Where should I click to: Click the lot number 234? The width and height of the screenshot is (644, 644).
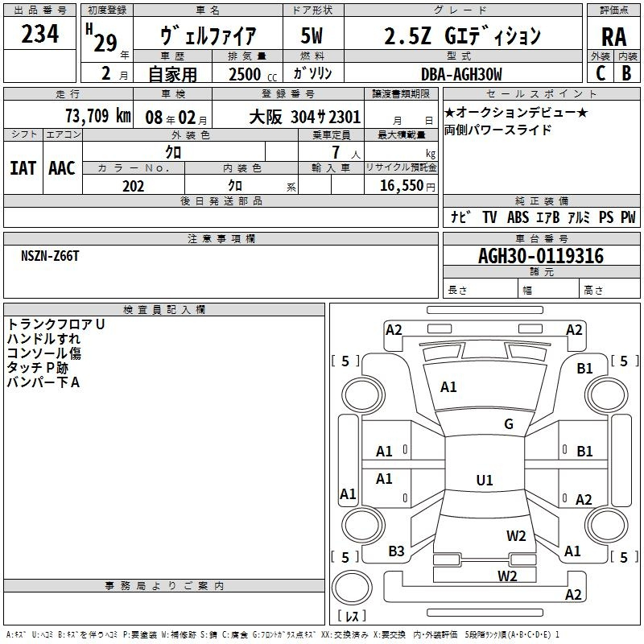pyautogui.click(x=39, y=34)
